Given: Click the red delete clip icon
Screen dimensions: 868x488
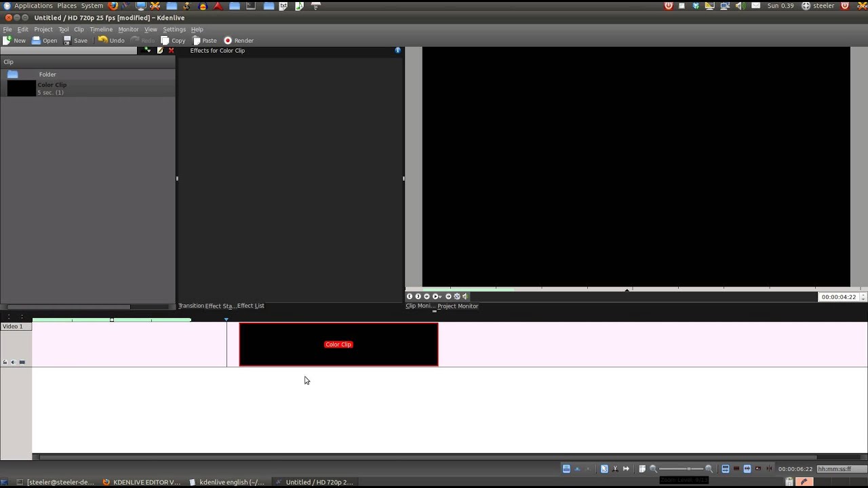Looking at the screenshot, I should (x=171, y=50).
